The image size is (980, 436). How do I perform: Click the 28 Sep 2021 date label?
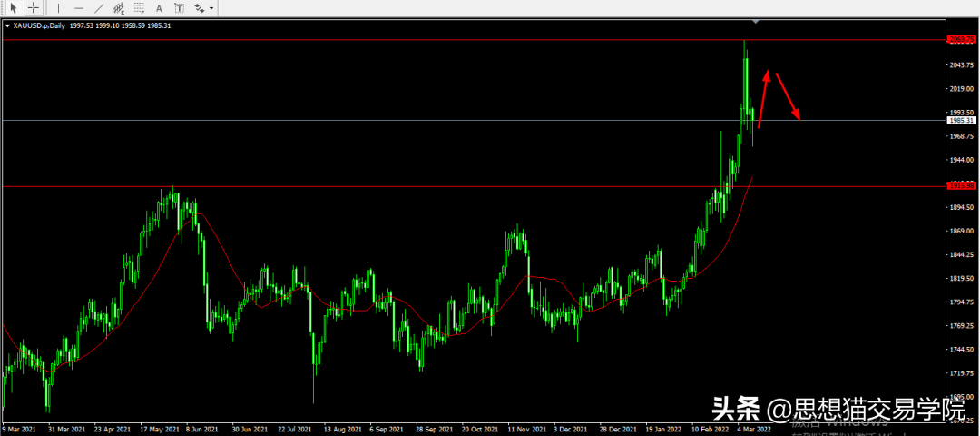434,430
